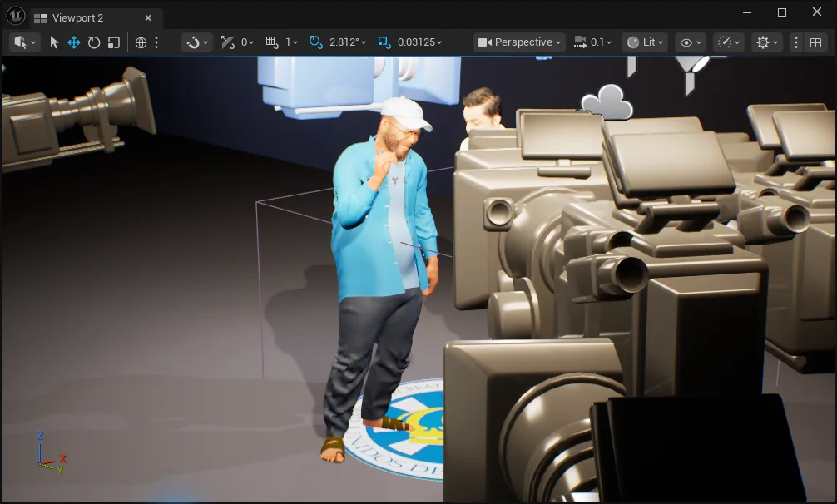Switch to the Viewport 2 tab

pyautogui.click(x=77, y=18)
